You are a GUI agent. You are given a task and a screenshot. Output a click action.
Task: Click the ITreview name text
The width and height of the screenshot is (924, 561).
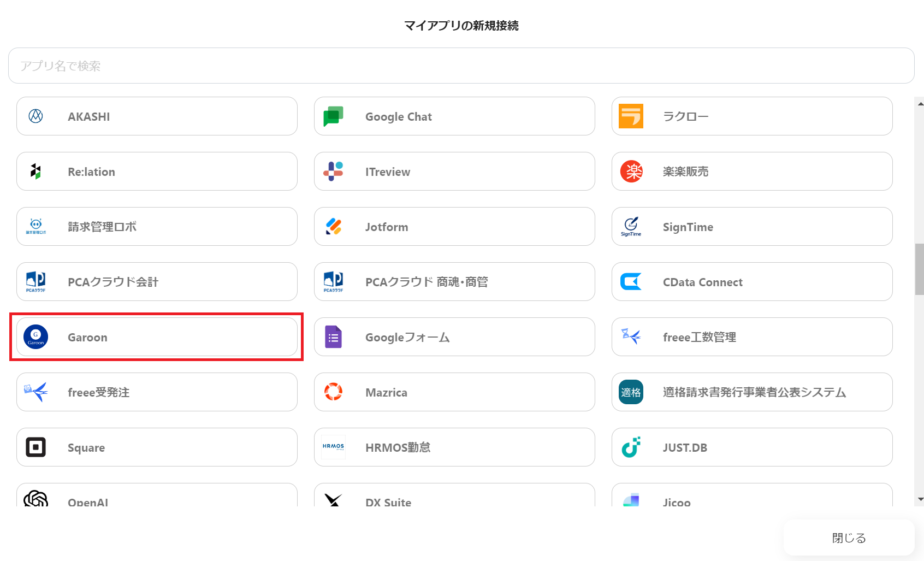click(x=388, y=172)
